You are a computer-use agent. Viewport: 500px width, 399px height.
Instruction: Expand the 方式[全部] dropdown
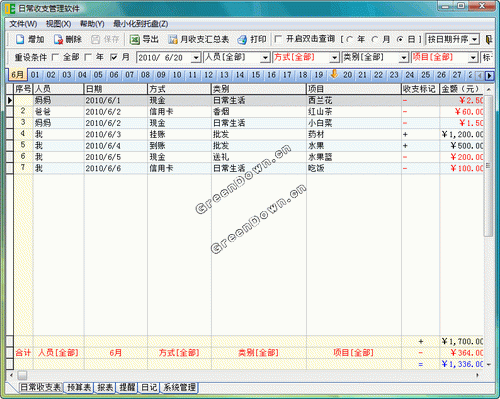pyautogui.click(x=334, y=58)
